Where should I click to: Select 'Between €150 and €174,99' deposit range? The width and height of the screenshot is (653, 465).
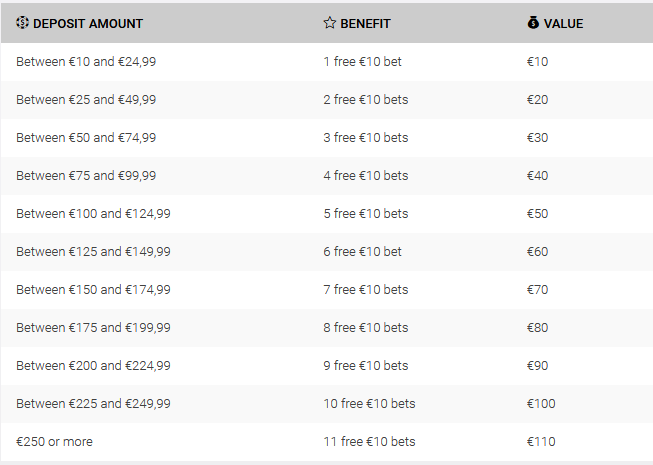click(93, 290)
